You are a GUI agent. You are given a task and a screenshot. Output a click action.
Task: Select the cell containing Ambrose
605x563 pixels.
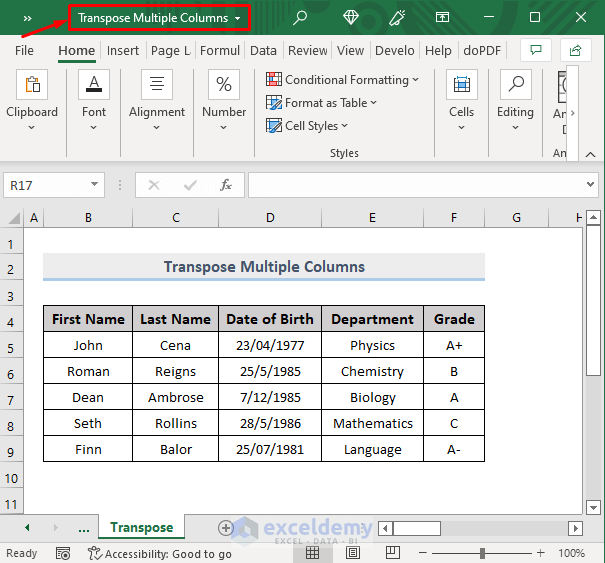pos(176,397)
